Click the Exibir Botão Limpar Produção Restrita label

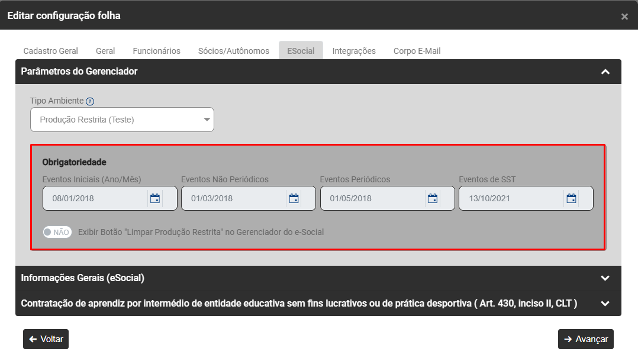pos(201,232)
